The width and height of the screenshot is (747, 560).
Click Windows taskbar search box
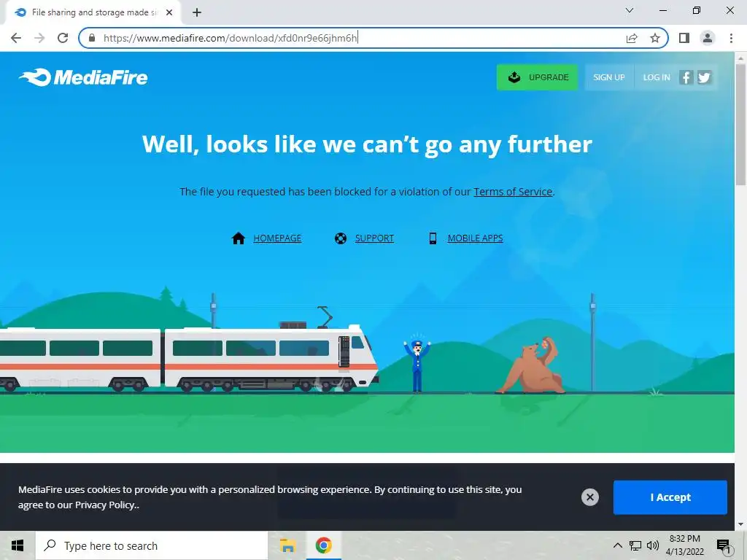(152, 545)
